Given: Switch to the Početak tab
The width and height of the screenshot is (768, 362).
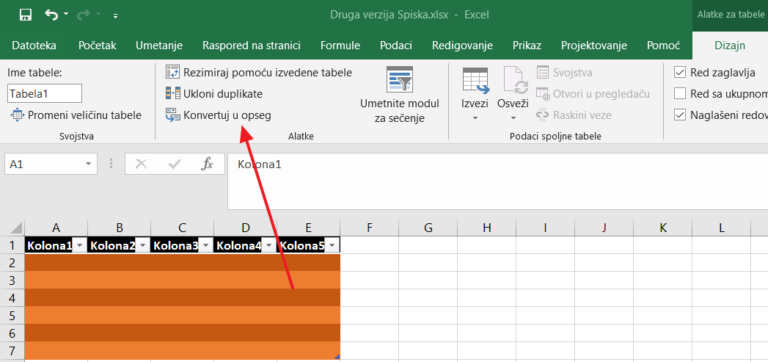Looking at the screenshot, I should (97, 46).
